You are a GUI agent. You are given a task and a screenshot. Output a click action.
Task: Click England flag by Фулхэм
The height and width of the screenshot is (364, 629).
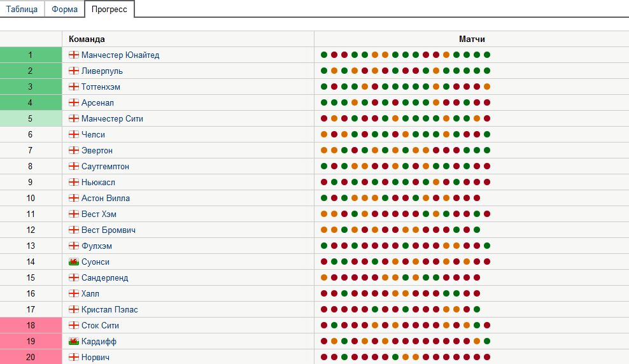(74, 246)
